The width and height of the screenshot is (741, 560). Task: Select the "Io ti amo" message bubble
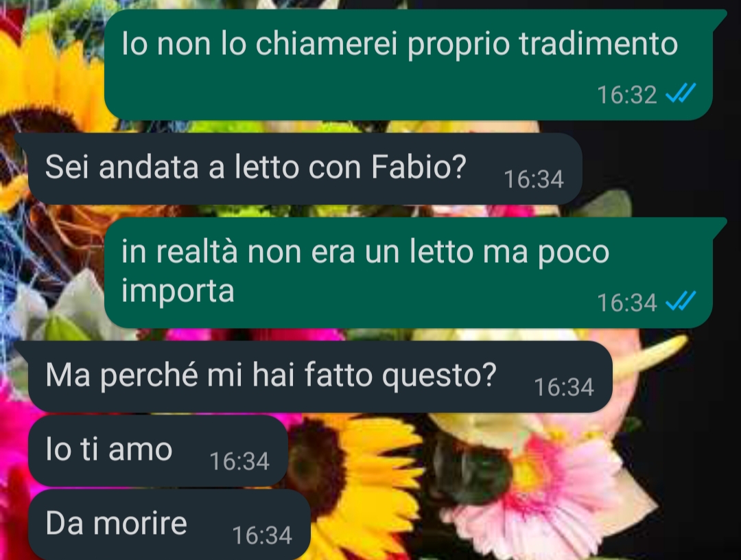click(x=158, y=450)
